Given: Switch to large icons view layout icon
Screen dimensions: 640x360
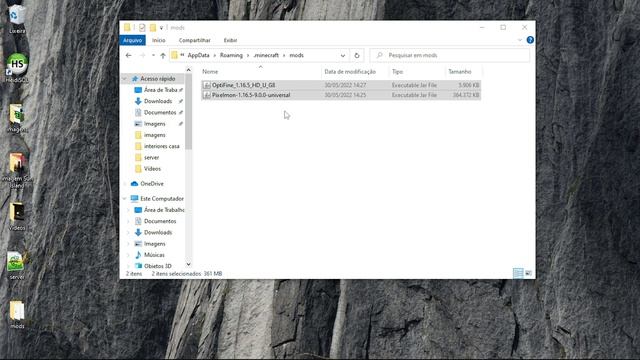Looking at the screenshot, I should (x=528, y=273).
